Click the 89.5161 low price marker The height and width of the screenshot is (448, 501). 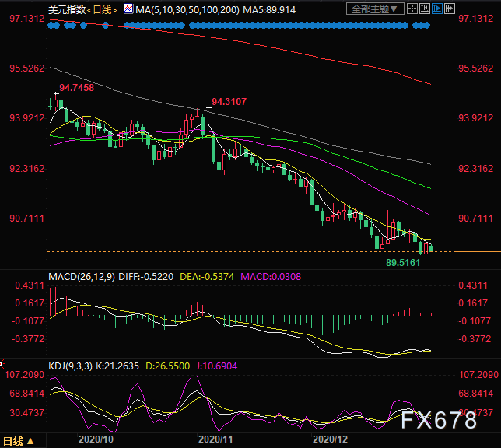point(403,263)
